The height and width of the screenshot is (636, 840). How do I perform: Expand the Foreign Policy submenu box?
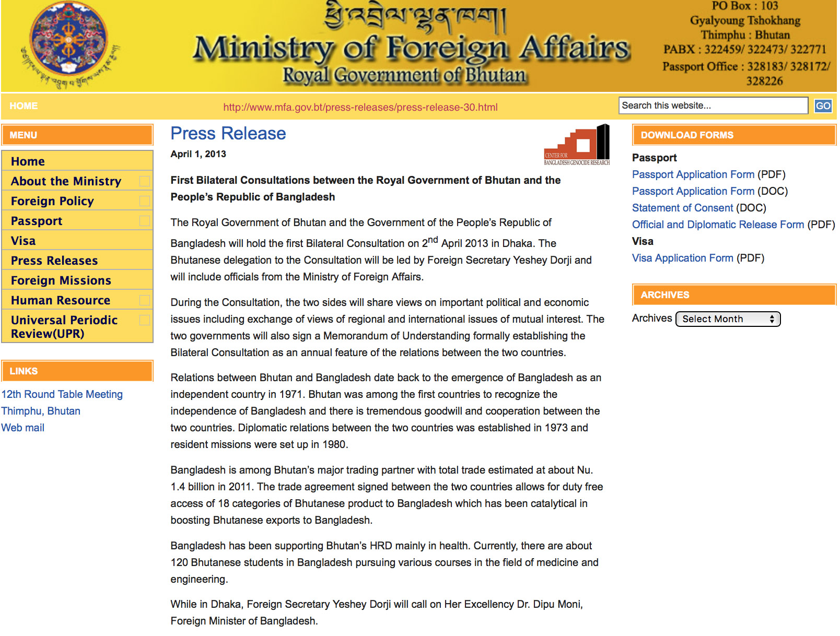click(145, 201)
